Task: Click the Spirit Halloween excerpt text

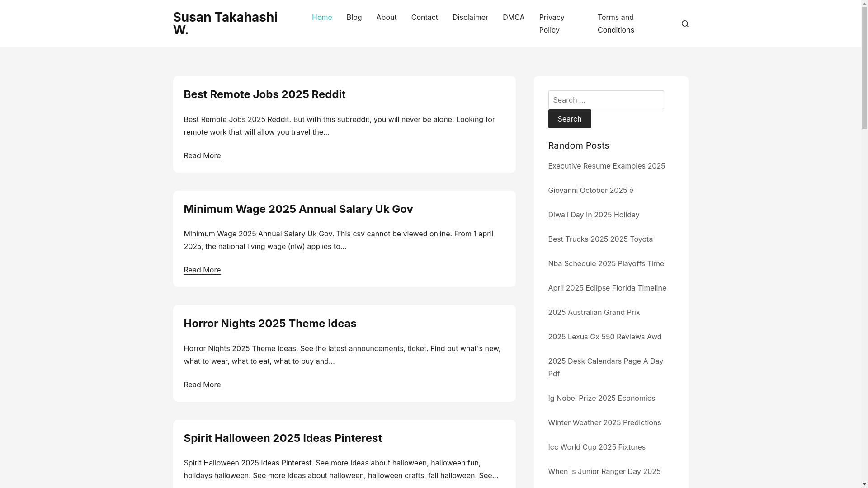Action: click(341, 469)
